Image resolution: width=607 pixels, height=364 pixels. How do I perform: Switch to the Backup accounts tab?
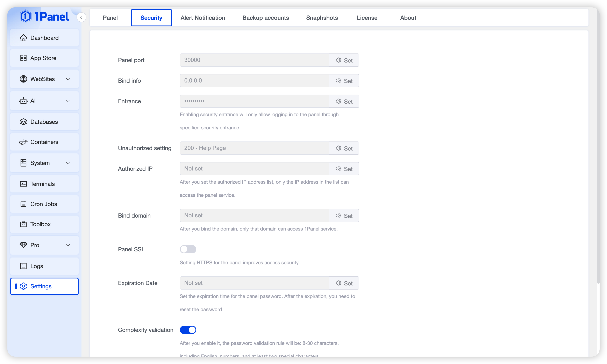coord(265,18)
